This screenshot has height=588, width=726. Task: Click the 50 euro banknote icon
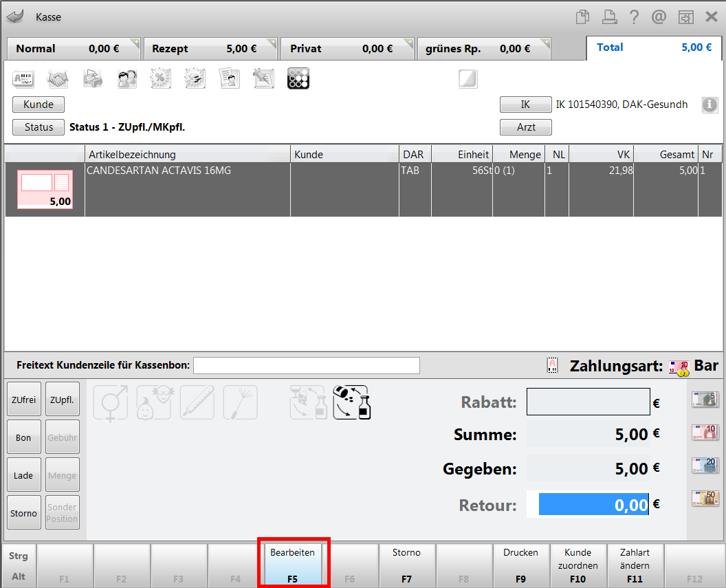[705, 499]
